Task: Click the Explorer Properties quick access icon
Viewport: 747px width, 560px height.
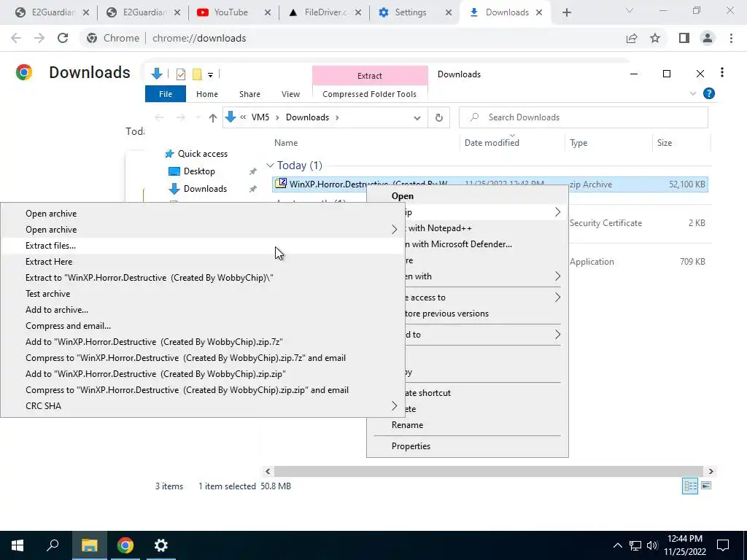Action: pos(181,74)
